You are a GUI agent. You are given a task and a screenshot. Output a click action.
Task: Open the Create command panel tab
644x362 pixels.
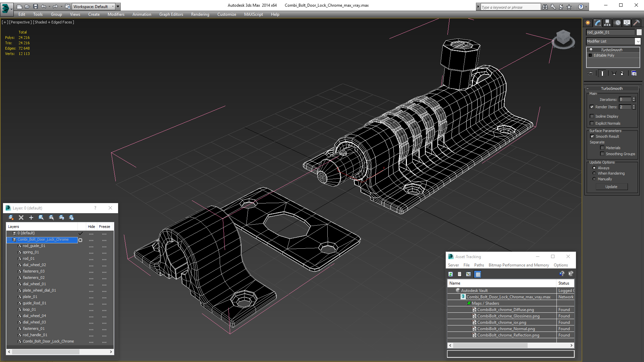588,23
